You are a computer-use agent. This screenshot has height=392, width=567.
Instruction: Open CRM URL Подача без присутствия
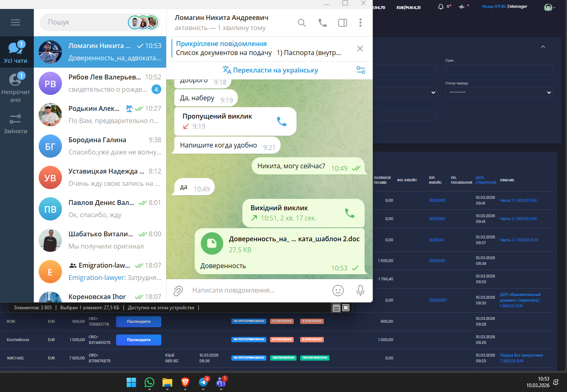521,358
